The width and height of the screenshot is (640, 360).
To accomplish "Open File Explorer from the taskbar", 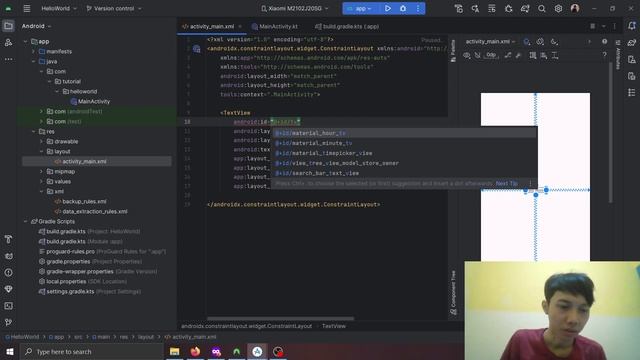I will pos(175,352).
